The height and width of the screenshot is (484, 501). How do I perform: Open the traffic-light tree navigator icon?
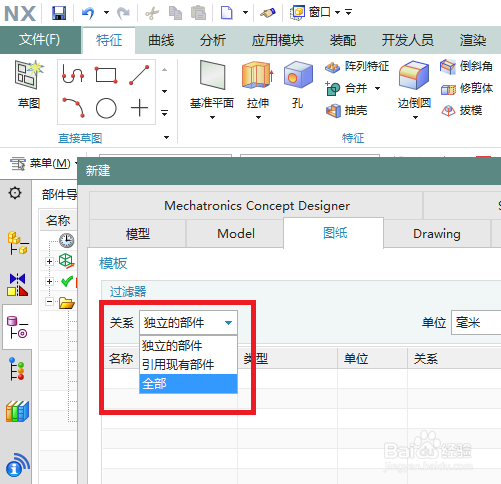click(x=17, y=369)
